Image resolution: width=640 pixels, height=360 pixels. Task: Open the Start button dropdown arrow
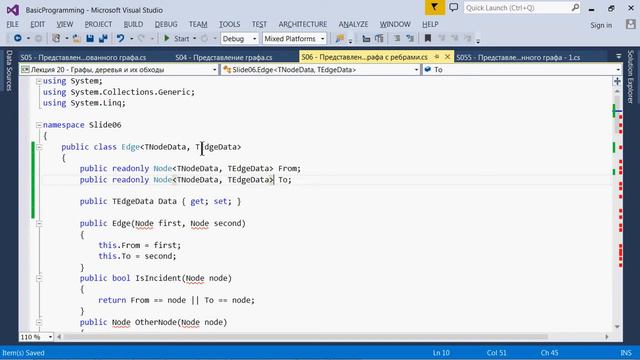pos(194,39)
